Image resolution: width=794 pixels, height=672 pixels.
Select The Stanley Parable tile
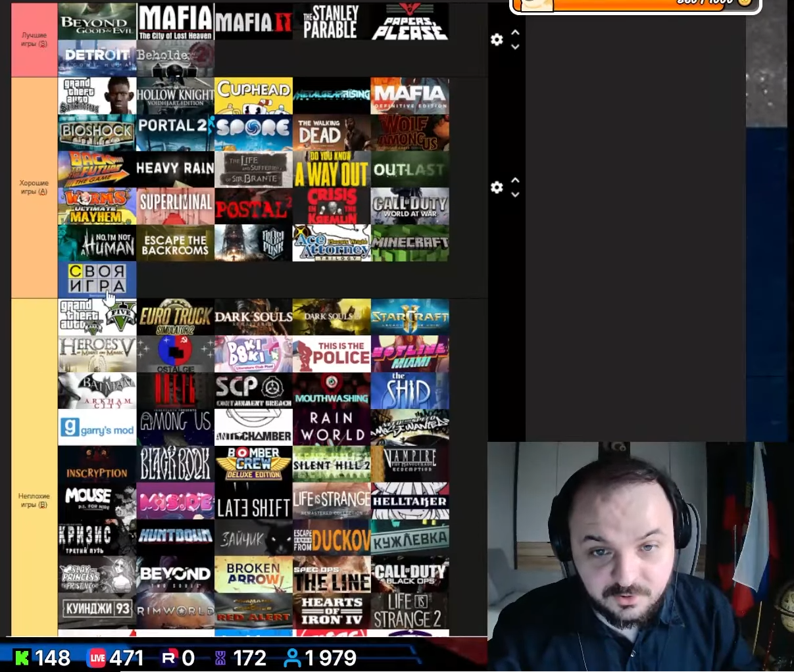[x=332, y=22]
